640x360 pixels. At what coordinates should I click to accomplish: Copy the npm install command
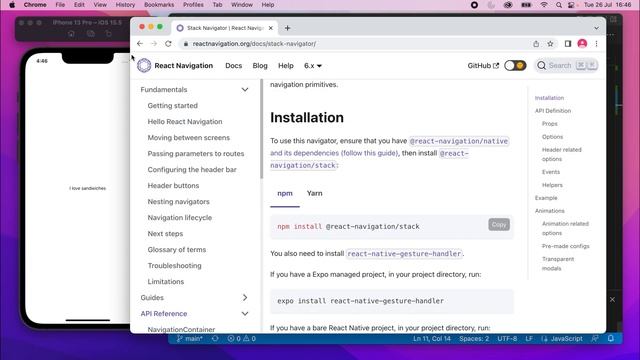pyautogui.click(x=499, y=224)
